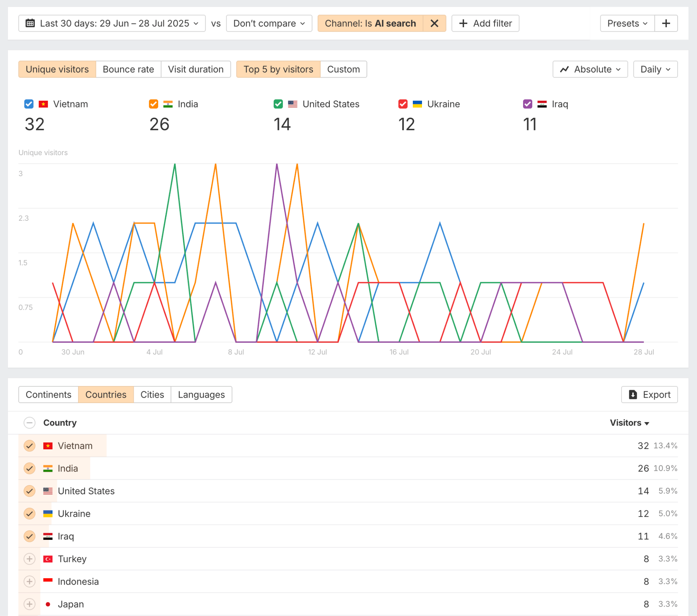Image resolution: width=697 pixels, height=616 pixels.
Task: Click the Custom visitors option
Action: [x=343, y=69]
